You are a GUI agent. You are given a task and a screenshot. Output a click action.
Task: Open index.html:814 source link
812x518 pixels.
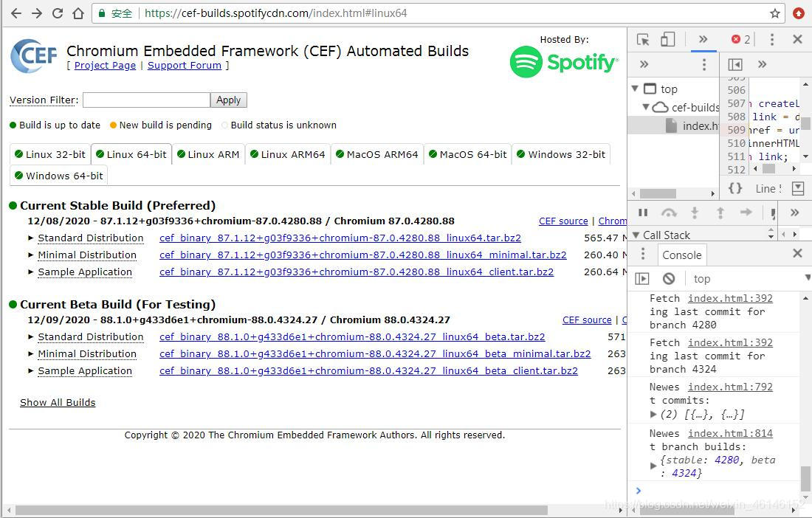[730, 433]
